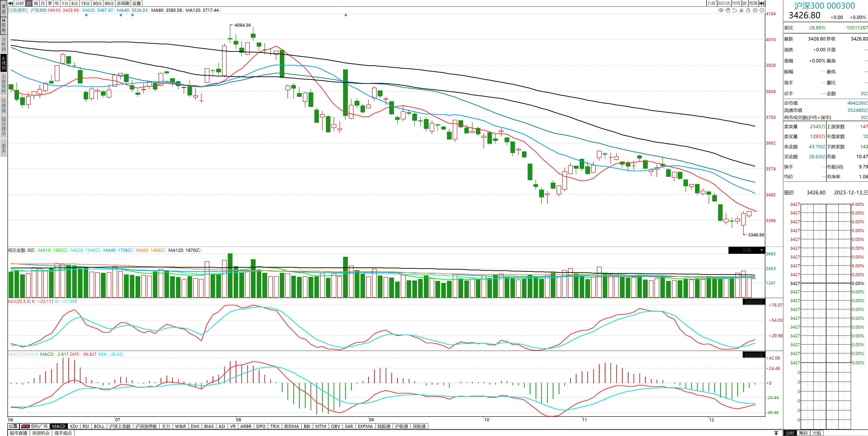
Task: Click the top-left arrow-to-bar icon
Action: (x=11, y=3)
